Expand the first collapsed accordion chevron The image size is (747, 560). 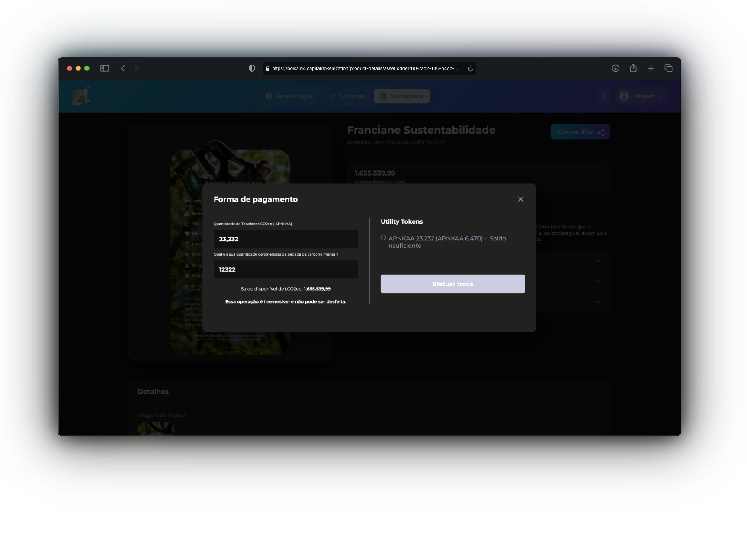coord(598,260)
